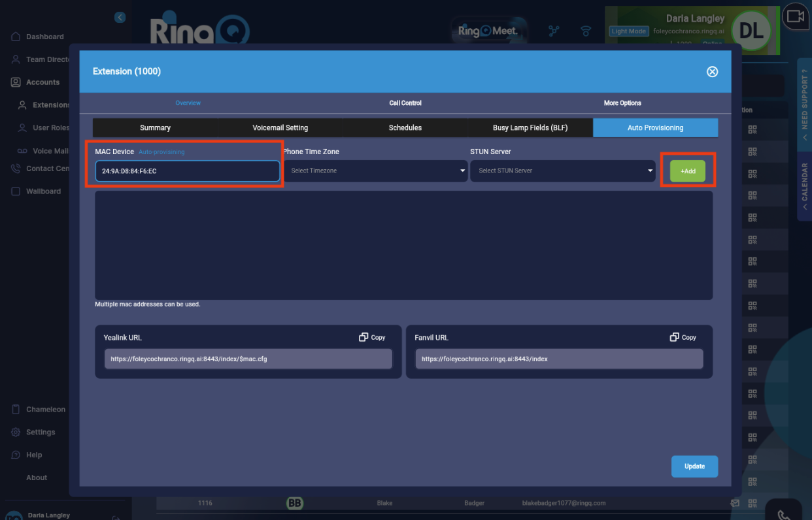The height and width of the screenshot is (520, 812).
Task: Open the Select Timezone dropdown
Action: [x=375, y=171]
